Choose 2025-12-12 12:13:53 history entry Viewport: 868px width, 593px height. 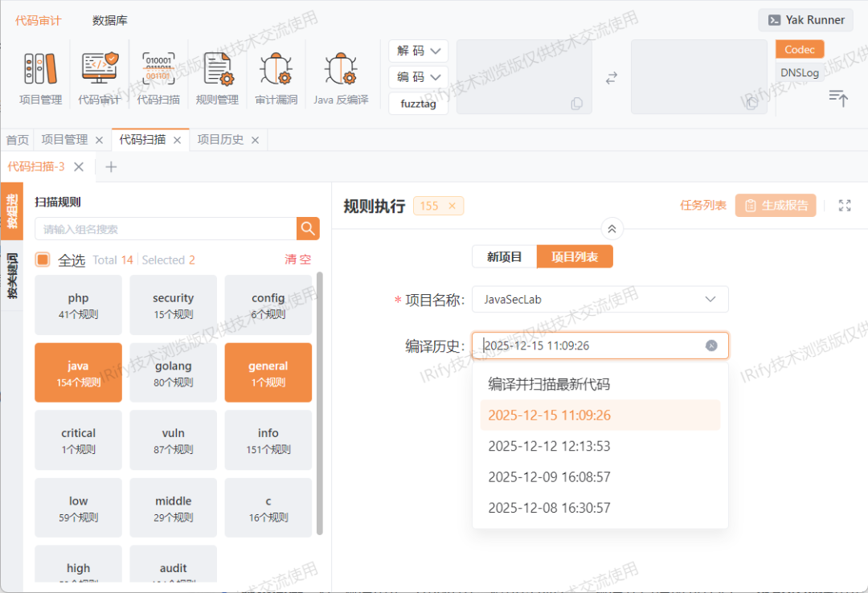[x=600, y=446]
